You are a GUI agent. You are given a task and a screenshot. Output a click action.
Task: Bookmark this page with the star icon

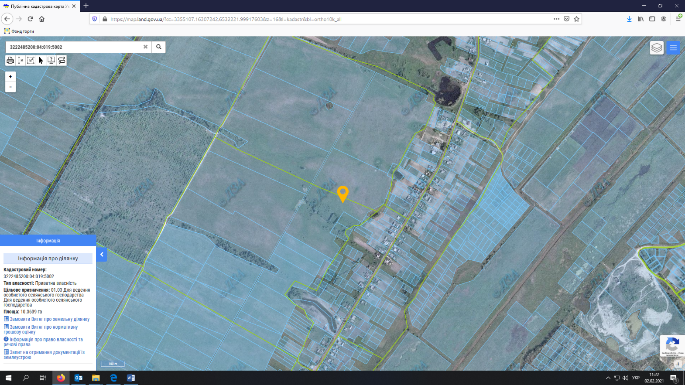tap(577, 19)
